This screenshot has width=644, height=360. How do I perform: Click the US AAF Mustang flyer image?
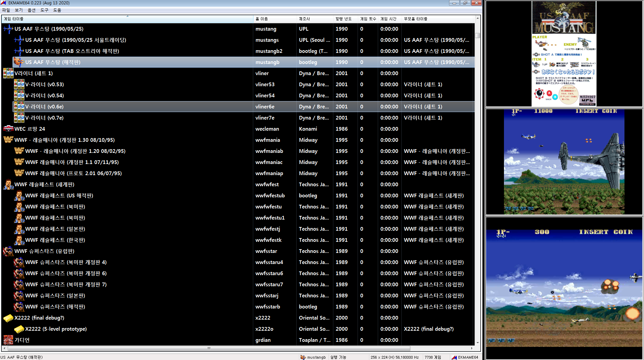coord(564,54)
